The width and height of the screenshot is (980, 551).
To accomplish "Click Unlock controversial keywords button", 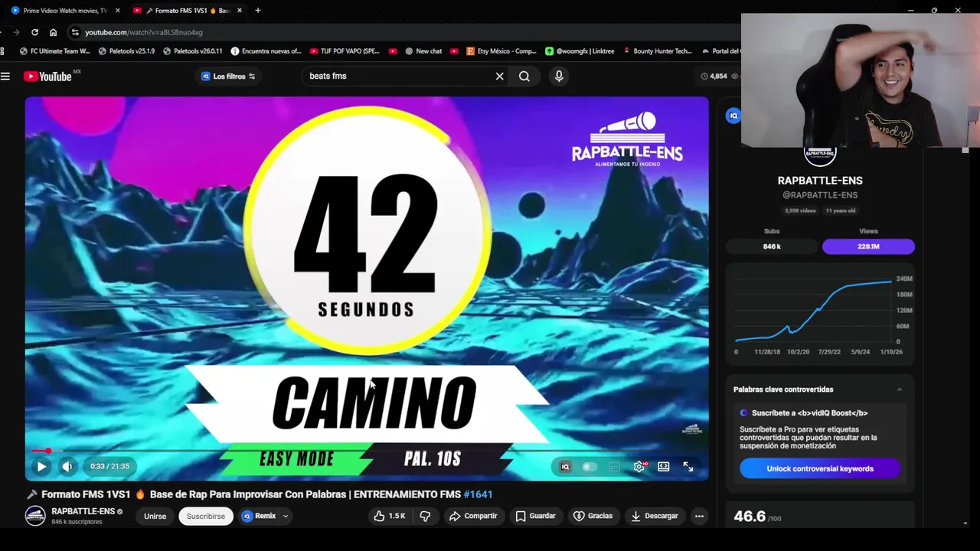I will [x=820, y=468].
